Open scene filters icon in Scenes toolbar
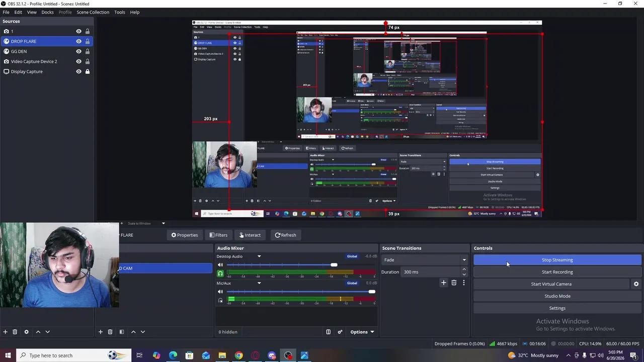Image resolution: width=644 pixels, height=362 pixels. (121, 332)
